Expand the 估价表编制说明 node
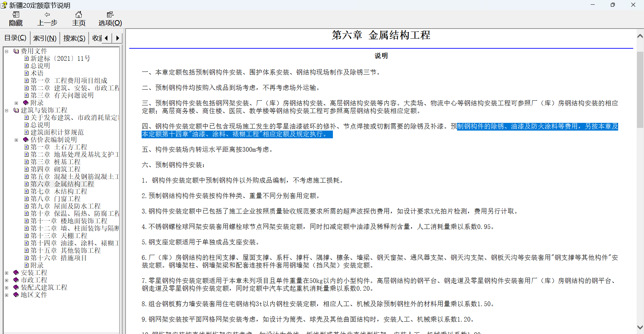 tap(16, 140)
